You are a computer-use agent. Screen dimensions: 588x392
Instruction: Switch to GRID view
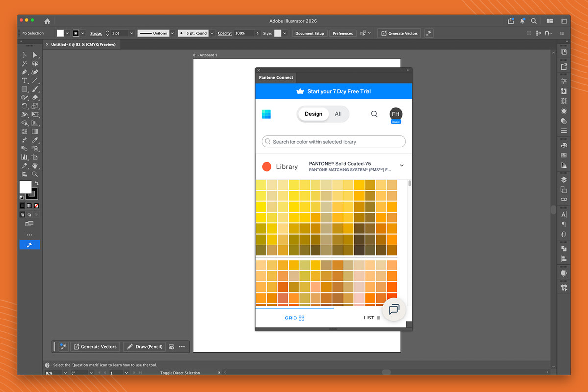(x=294, y=318)
